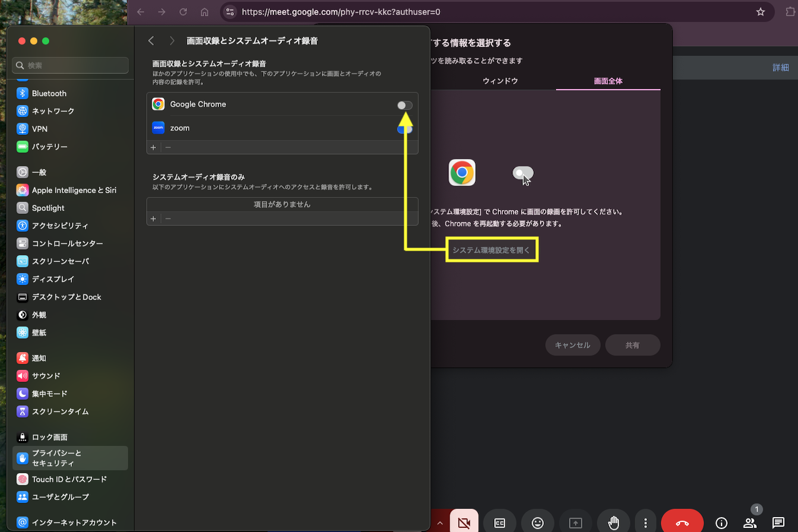Select スクリーンセーバ in the sidebar
798x532 pixels.
(70, 261)
